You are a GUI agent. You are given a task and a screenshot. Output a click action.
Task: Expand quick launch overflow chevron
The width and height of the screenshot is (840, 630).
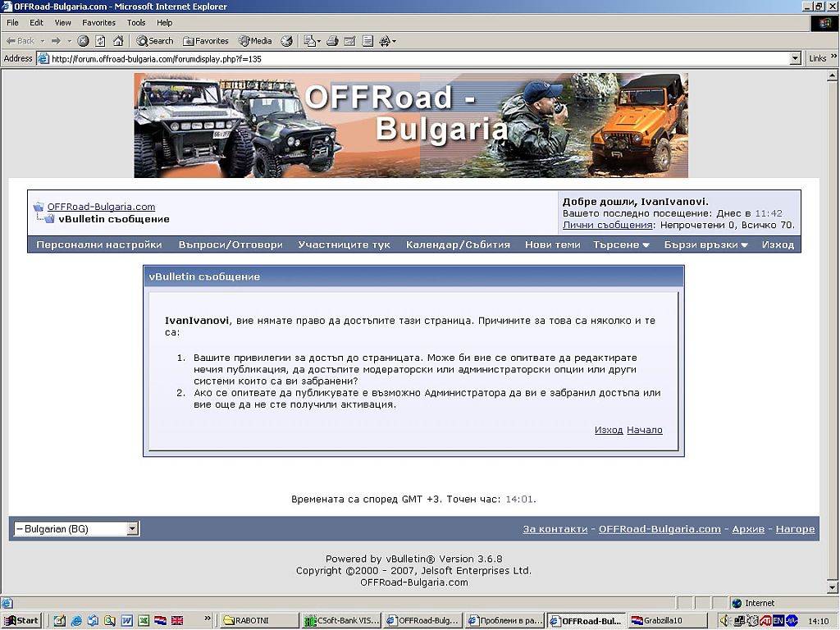click(208, 619)
